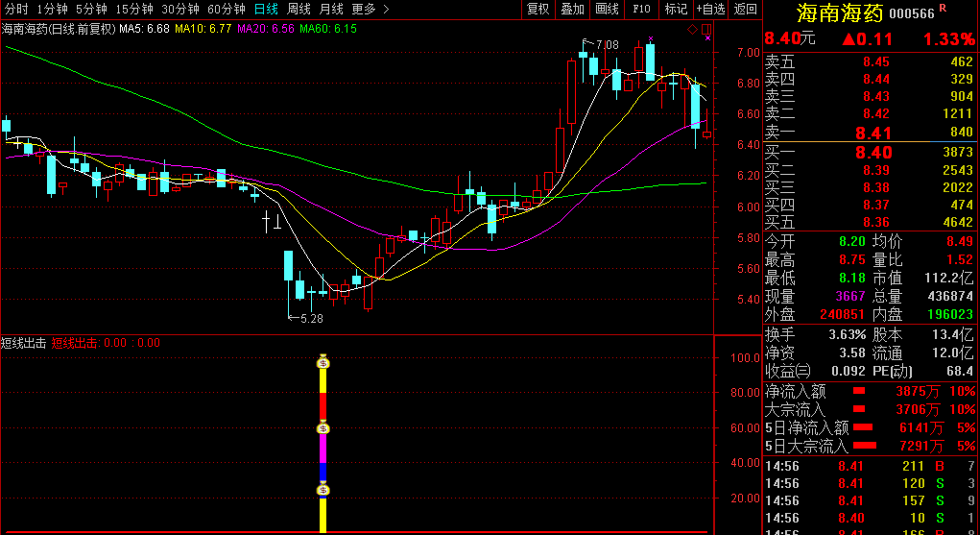Click the top money bag signal icon

coord(323,362)
